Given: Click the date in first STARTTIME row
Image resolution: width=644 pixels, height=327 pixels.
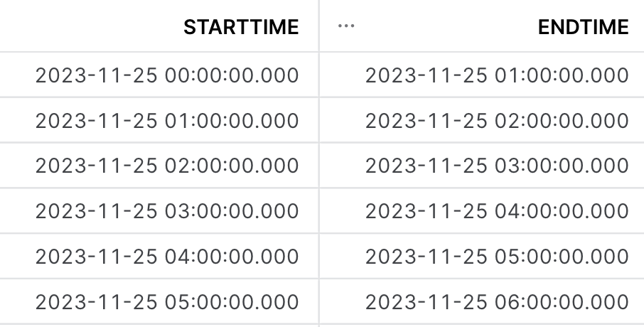Looking at the screenshot, I should [97, 75].
